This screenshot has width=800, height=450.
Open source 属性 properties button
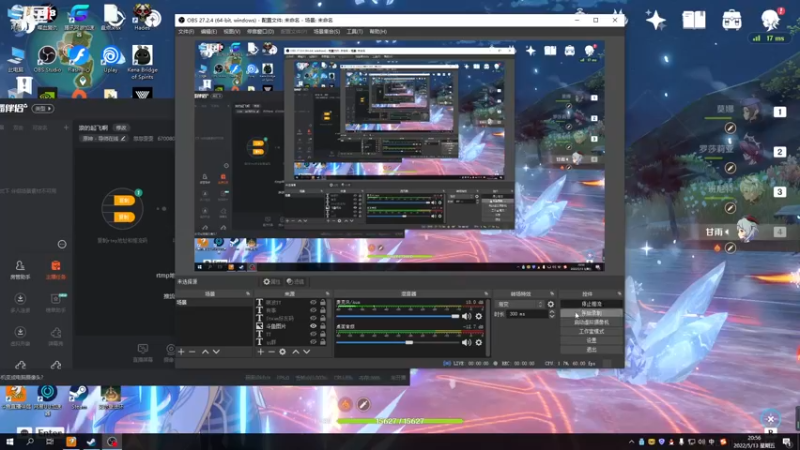click(x=271, y=282)
